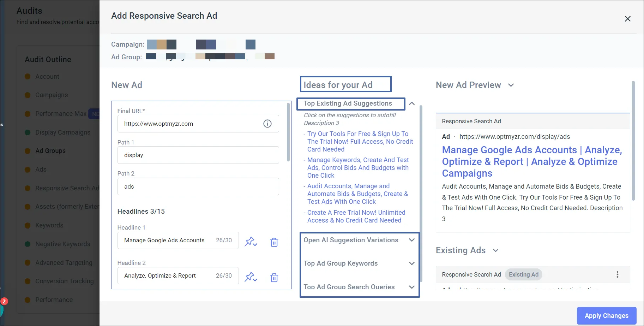Image resolution: width=644 pixels, height=326 pixels.
Task: Close the Add Responsive Search Ad dialog
Action: (x=627, y=19)
